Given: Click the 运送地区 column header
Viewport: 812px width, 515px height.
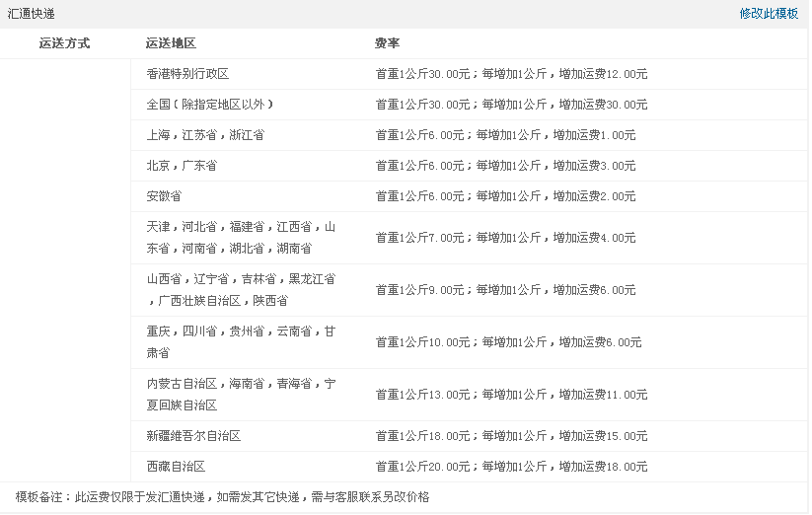Looking at the screenshot, I should [x=171, y=43].
